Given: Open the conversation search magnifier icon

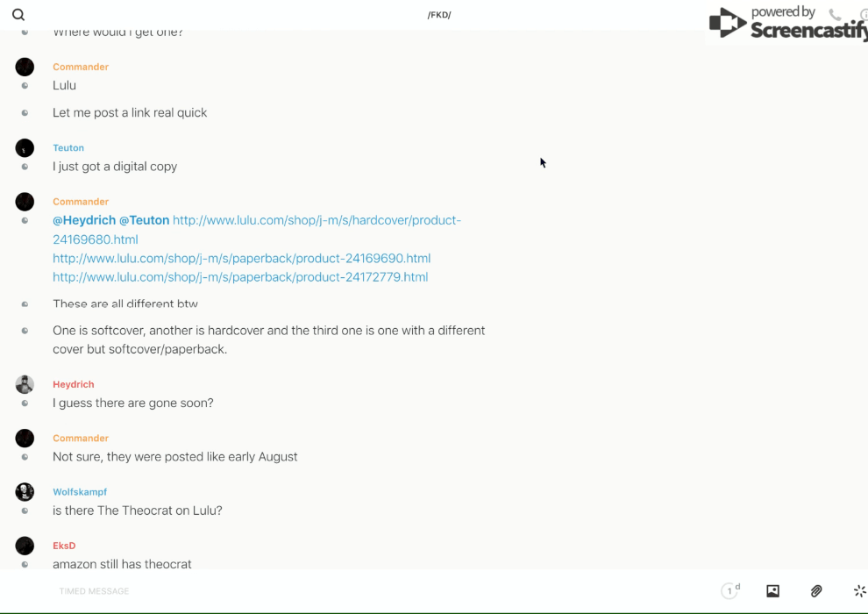Looking at the screenshot, I should [18, 15].
